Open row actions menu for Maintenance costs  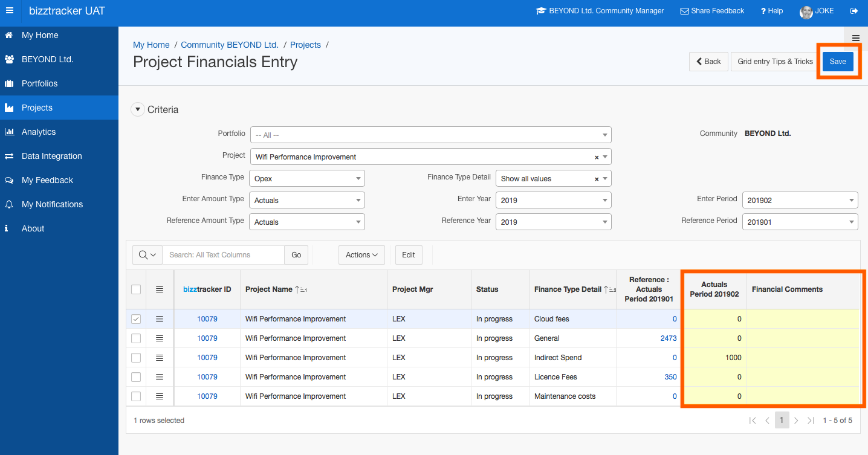[x=160, y=396]
